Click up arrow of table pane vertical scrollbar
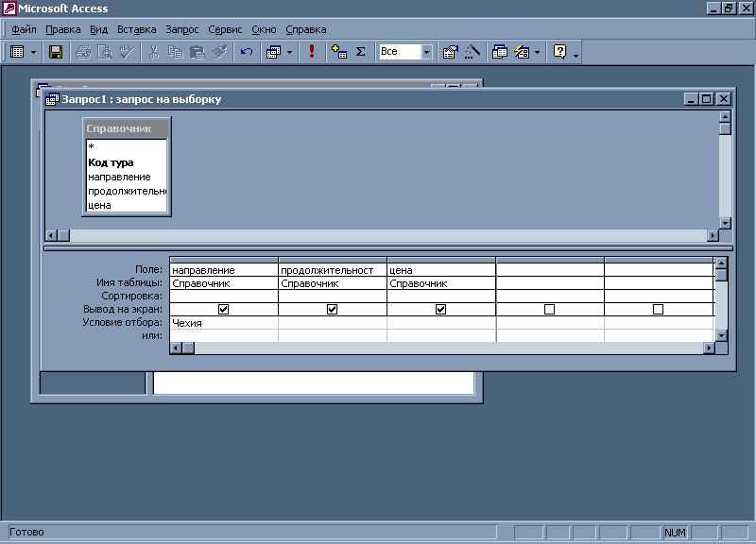This screenshot has height=544, width=756. point(725,116)
